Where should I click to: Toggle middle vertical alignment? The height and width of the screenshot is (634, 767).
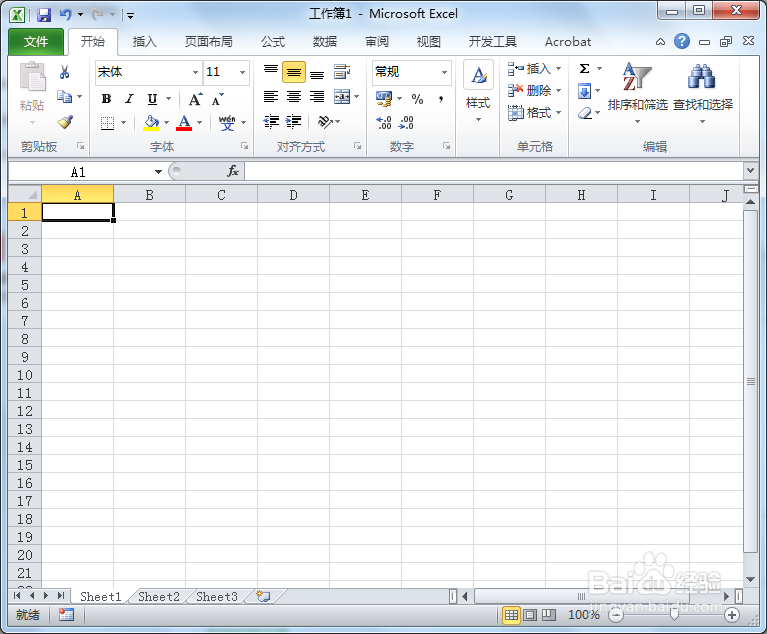point(294,72)
